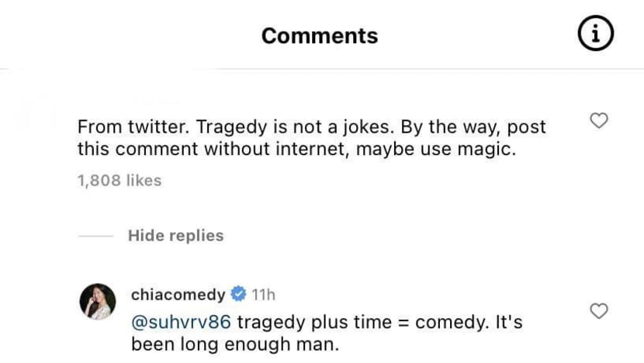The image size is (644, 363).
Task: View the 1,808 likes list
Action: click(119, 181)
